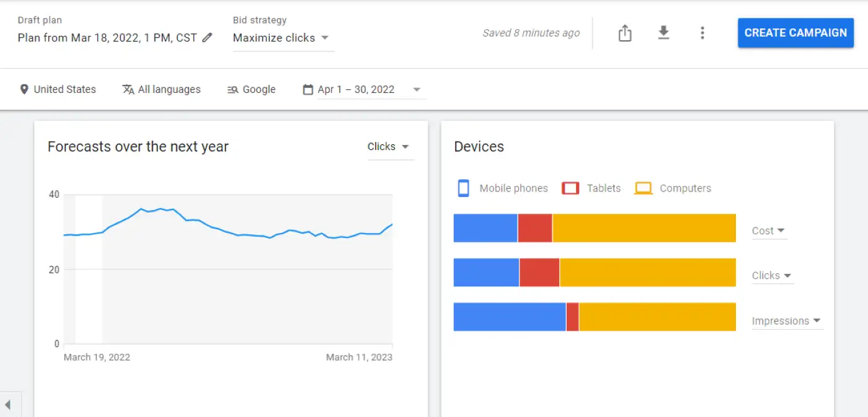868x417 pixels.
Task: Change the Google network setting
Action: [251, 89]
